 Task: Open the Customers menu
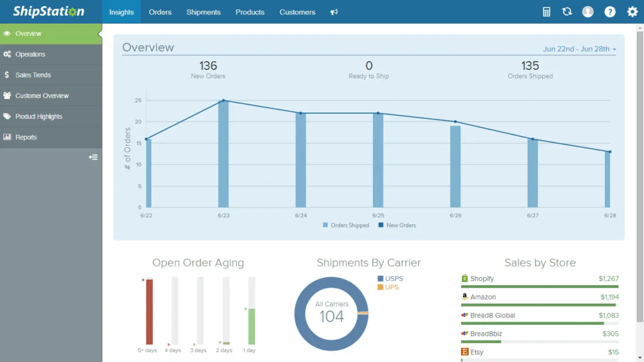click(x=297, y=11)
